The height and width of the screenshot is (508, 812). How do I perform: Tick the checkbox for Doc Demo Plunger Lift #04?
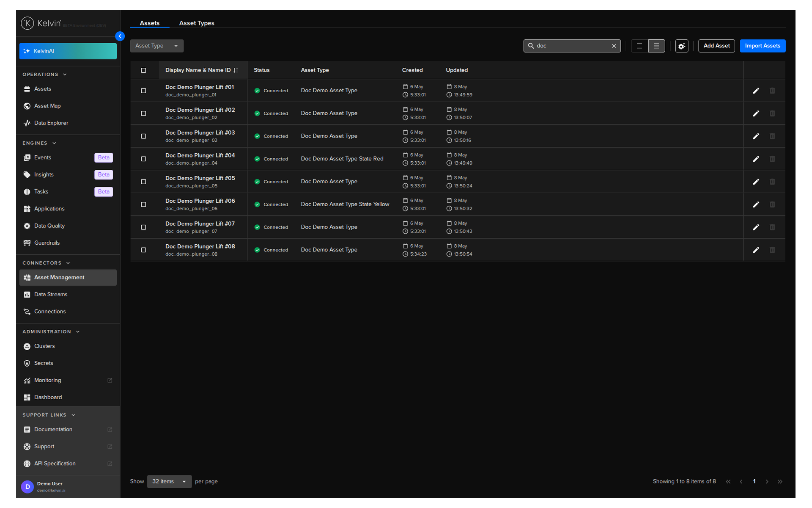143,159
